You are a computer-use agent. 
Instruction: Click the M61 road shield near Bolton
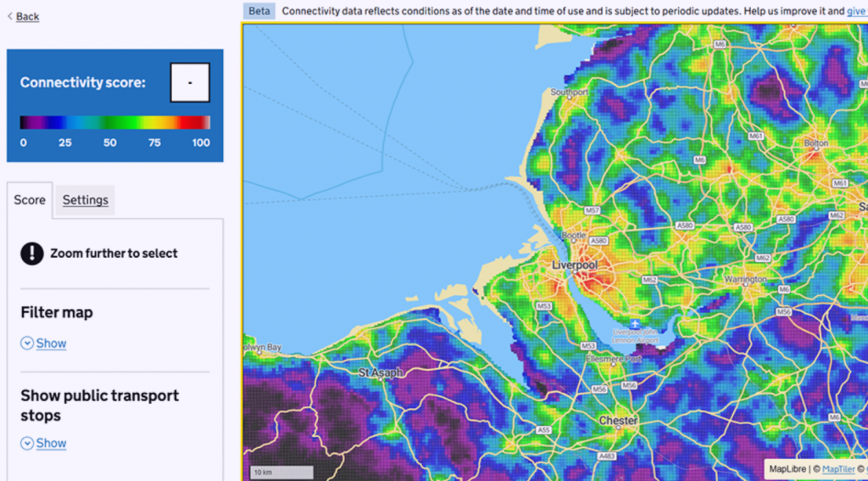click(x=839, y=183)
